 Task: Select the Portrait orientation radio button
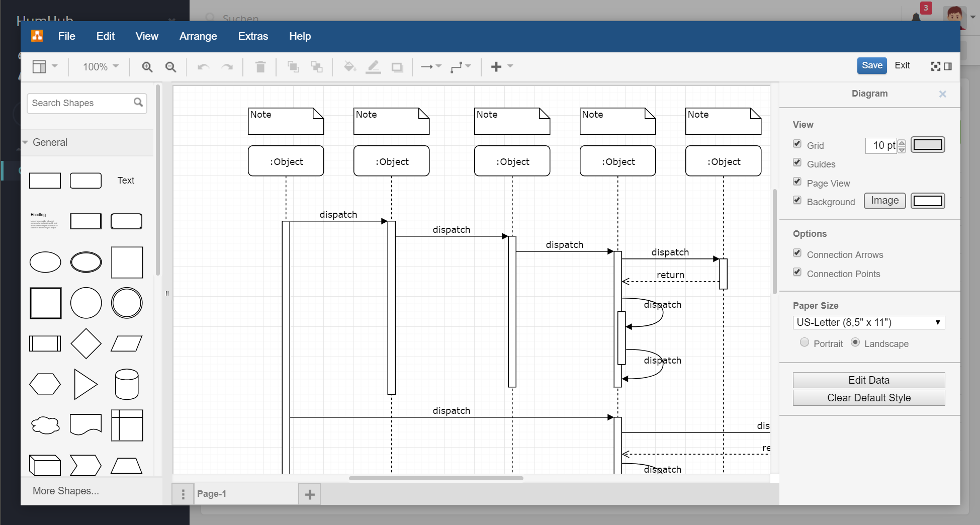click(x=805, y=342)
